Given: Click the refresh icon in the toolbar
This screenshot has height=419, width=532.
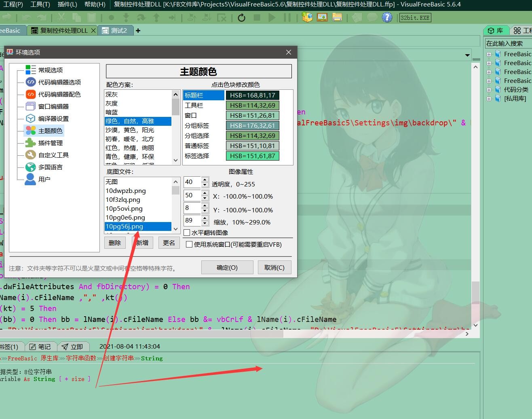Looking at the screenshot, I should point(241,17).
